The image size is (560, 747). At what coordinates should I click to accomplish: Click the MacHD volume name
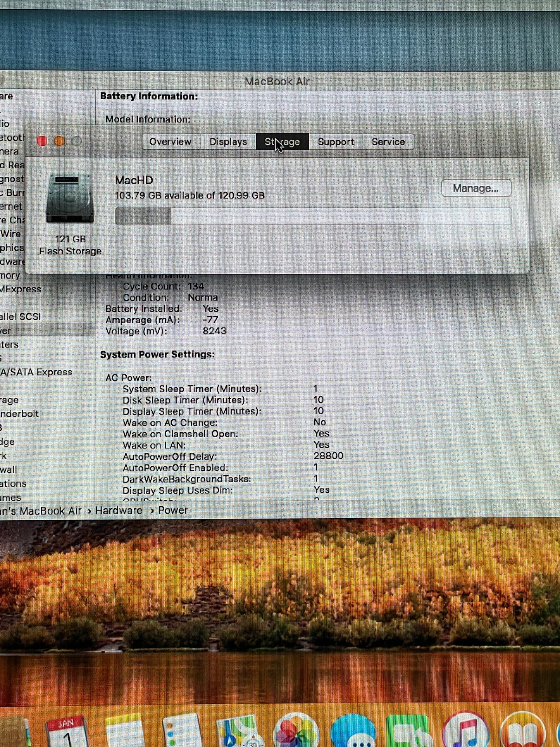134,180
